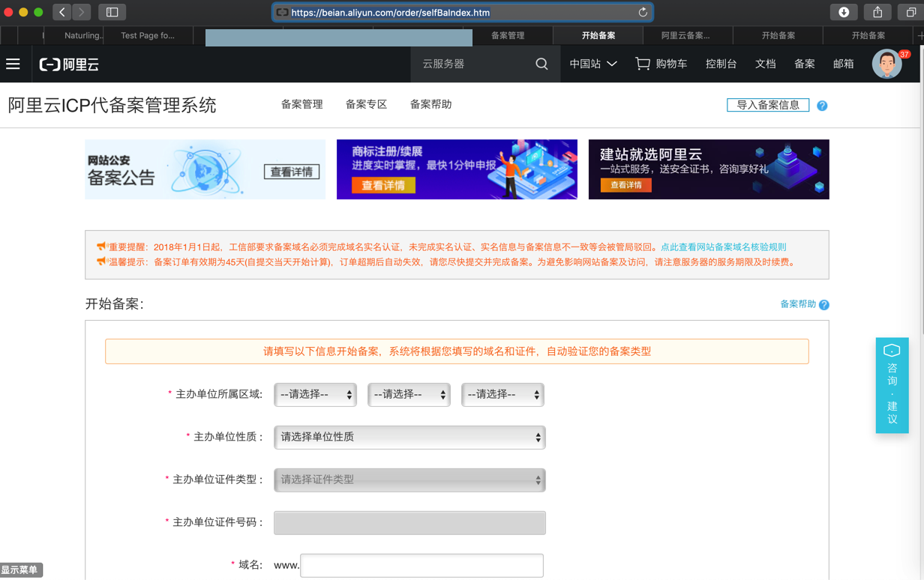Open the 备案帮助 link beside 开始备案
Viewport: 924px width, 580px height.
[x=798, y=304]
